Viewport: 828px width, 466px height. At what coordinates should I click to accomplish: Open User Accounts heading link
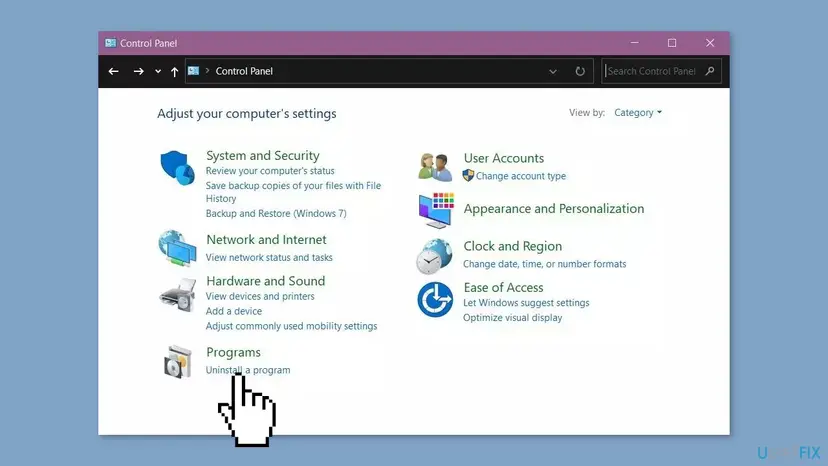click(x=504, y=158)
